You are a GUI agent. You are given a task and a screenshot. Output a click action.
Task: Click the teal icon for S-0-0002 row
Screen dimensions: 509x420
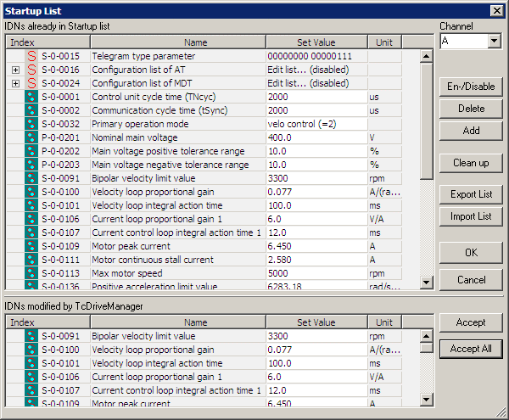[x=31, y=110]
